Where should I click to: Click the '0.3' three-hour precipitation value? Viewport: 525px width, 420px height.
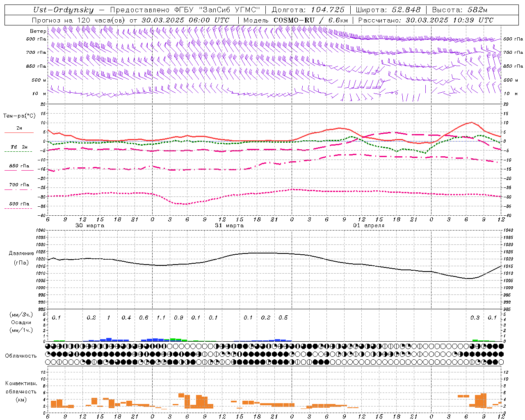point(475,317)
